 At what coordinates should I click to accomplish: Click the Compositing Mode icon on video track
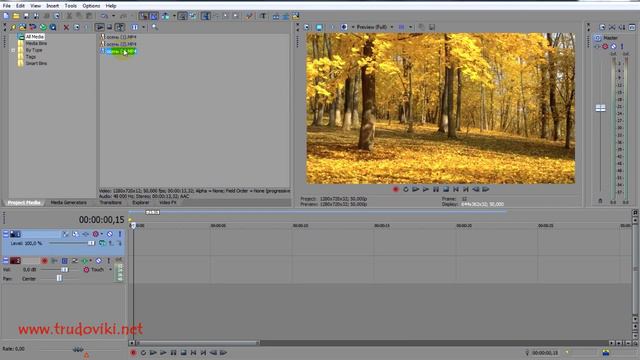pos(102,243)
